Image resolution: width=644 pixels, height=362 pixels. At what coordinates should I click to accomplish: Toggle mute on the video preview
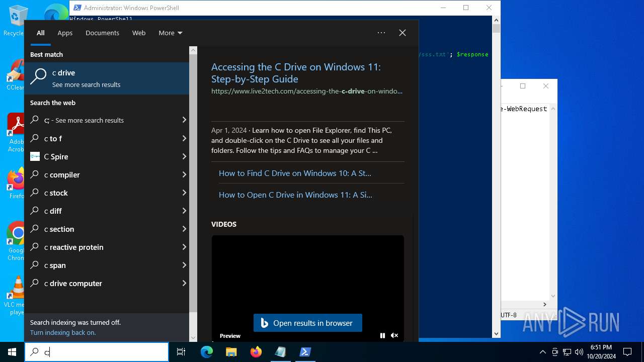[x=394, y=335]
